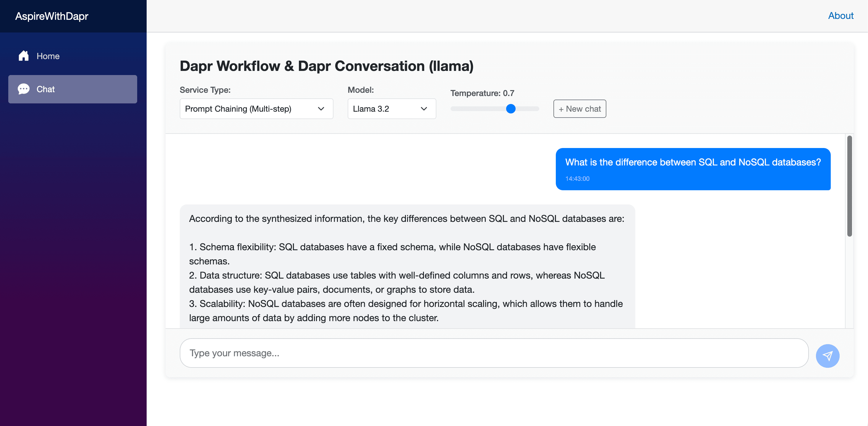868x426 pixels.
Task: Click the Schema flexibility answer line
Action: (x=392, y=254)
